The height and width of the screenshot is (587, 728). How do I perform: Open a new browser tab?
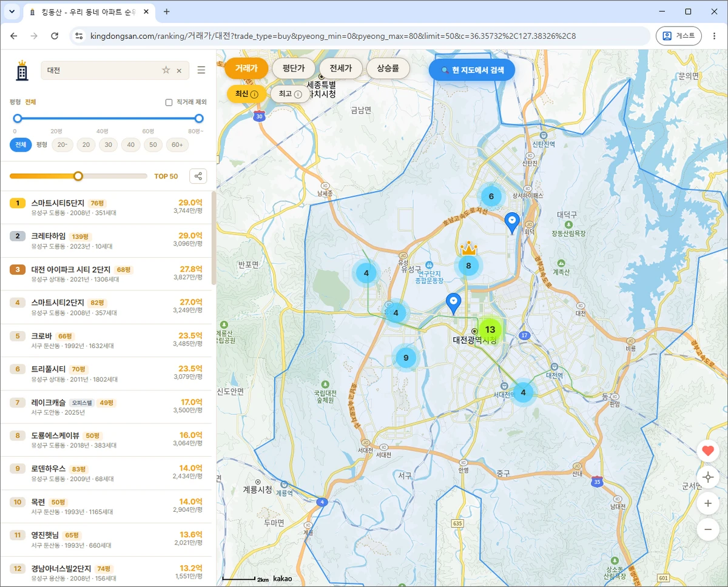click(x=167, y=12)
